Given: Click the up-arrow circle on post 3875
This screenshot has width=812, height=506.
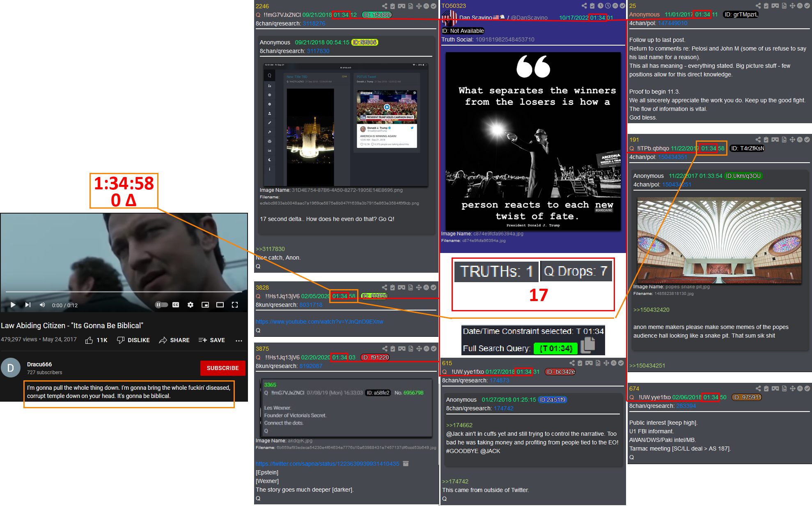Looking at the screenshot, I should (426, 349).
